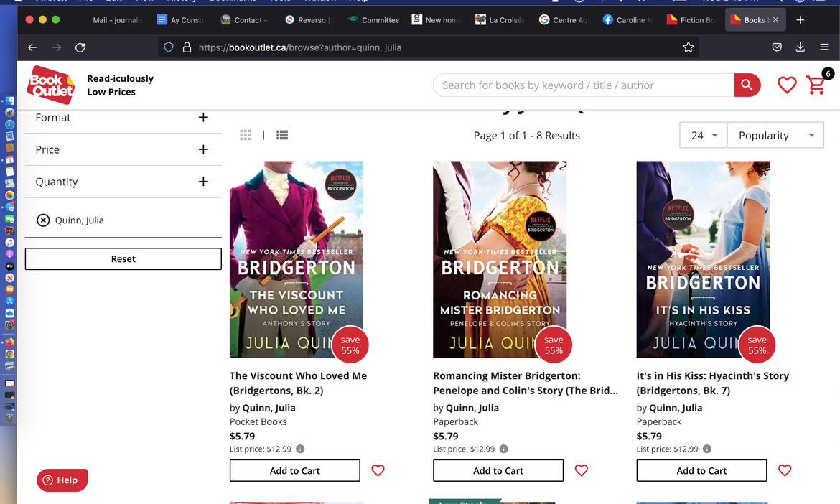Viewport: 840px width, 504px height.
Task: Switch to the La Croisé tab
Action: click(500, 20)
